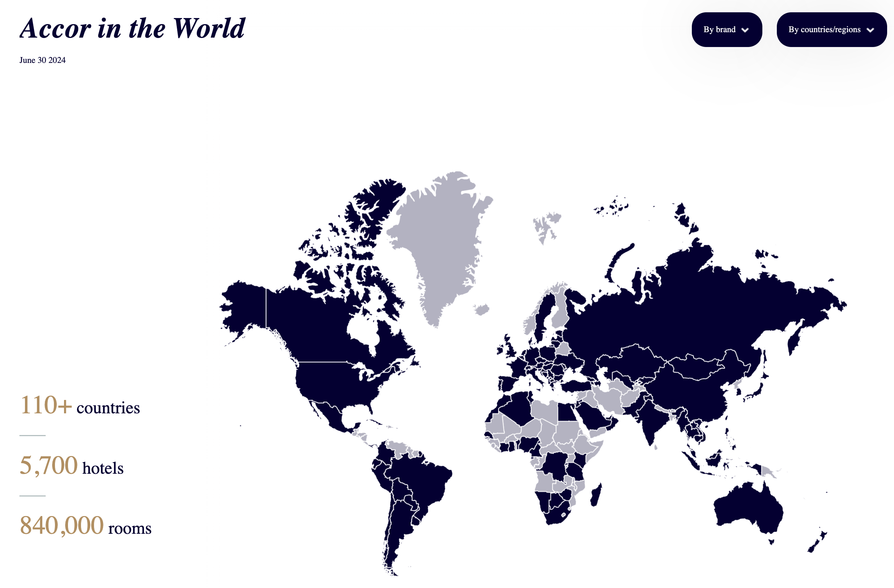
Task: Select Madagascar island on the map
Action: click(596, 495)
